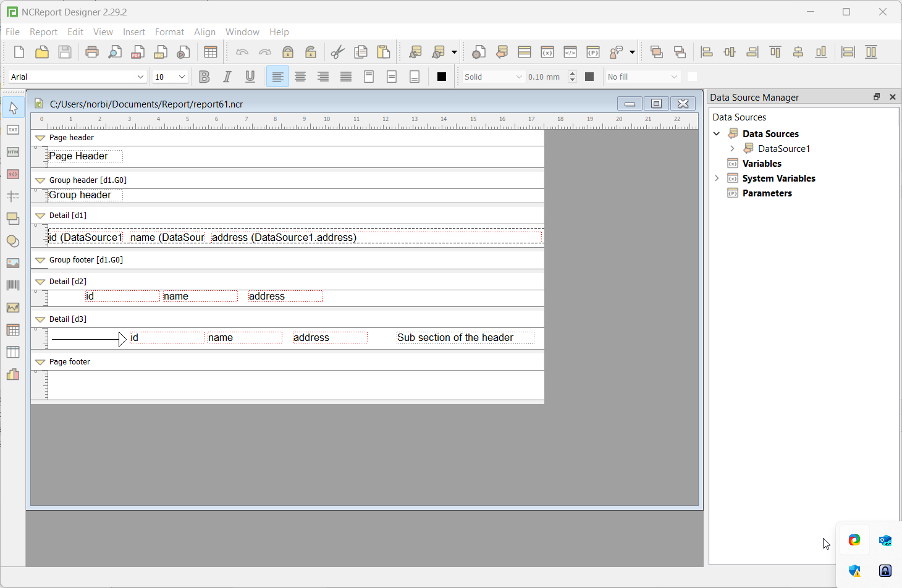Select the text label tool

click(x=13, y=130)
